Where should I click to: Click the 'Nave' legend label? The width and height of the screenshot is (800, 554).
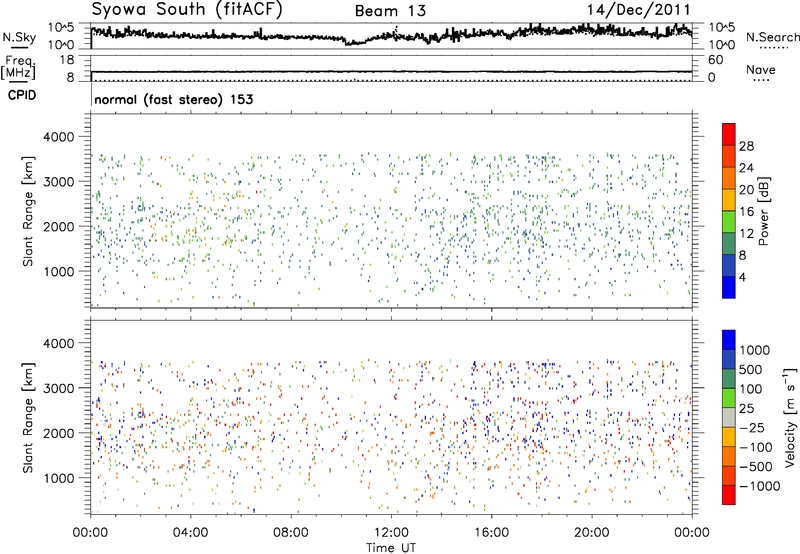(761, 69)
